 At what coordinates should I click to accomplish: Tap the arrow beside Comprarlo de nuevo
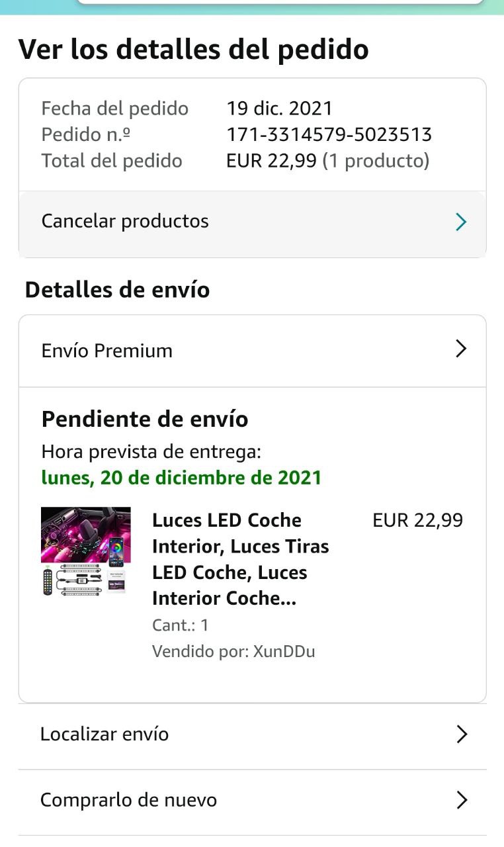click(462, 801)
